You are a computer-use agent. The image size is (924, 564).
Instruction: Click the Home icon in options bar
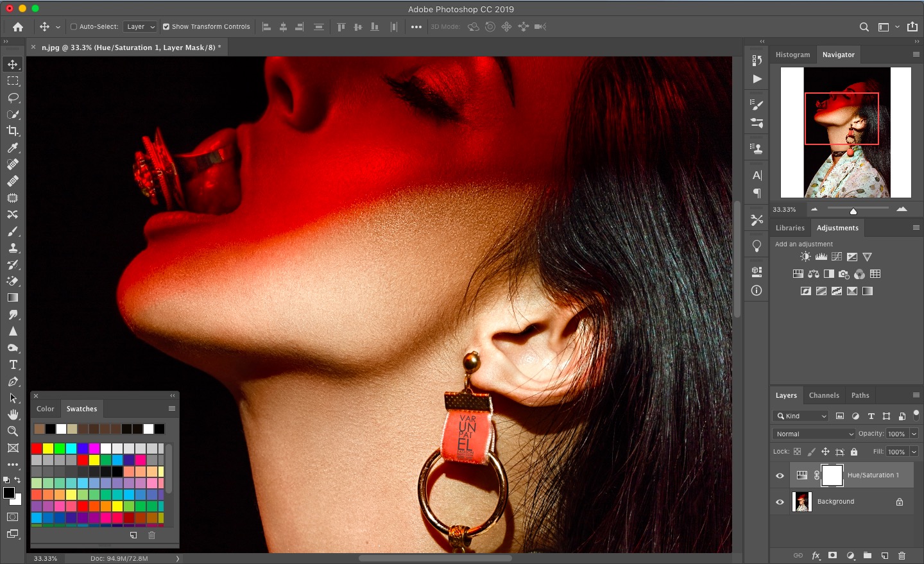point(18,27)
